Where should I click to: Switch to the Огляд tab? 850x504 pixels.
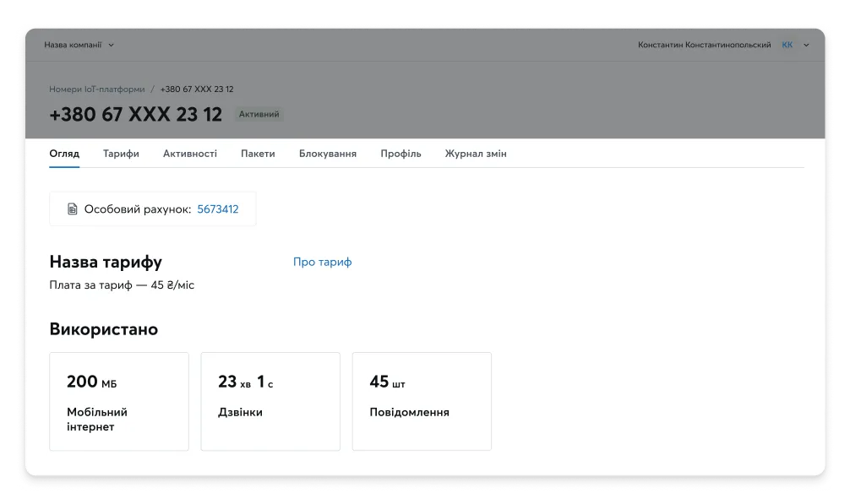click(64, 154)
